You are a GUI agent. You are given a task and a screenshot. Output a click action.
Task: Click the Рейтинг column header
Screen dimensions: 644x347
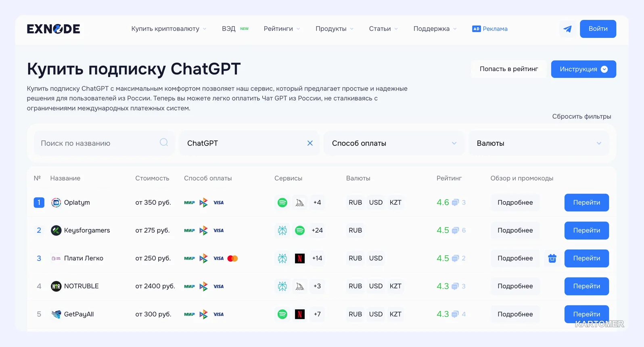point(449,178)
